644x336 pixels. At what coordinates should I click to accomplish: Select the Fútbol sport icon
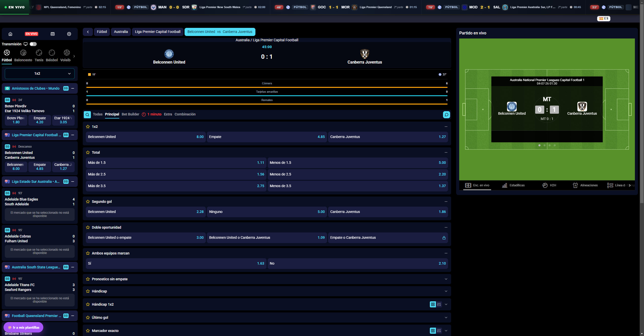pos(7,53)
